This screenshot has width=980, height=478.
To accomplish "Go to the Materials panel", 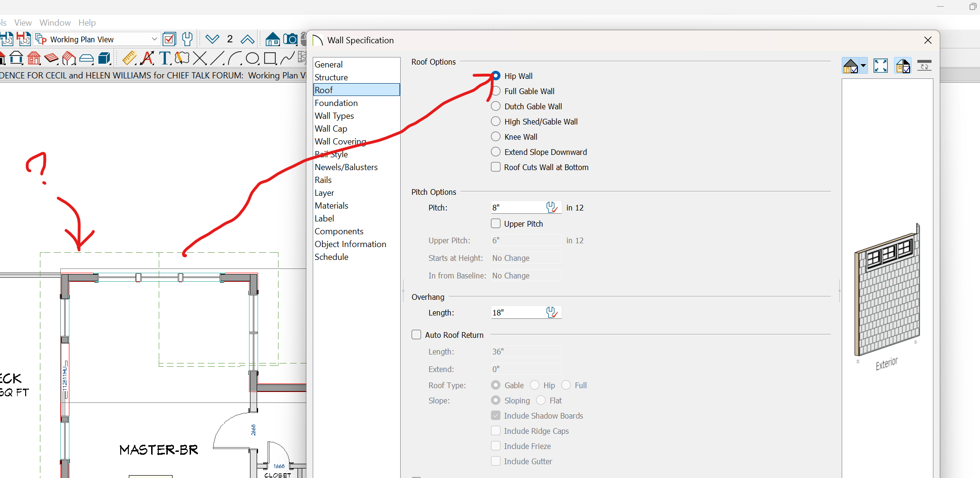I will [x=331, y=206].
